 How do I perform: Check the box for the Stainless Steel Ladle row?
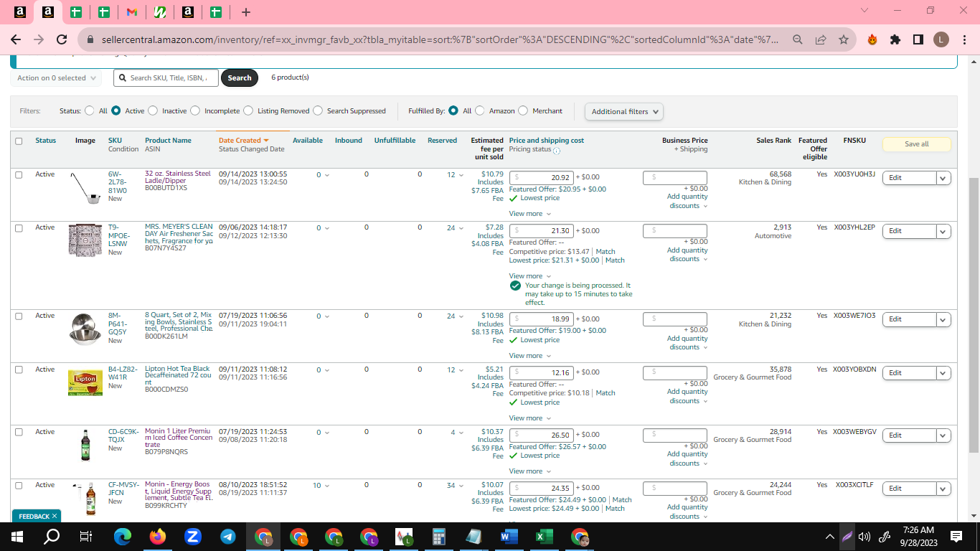[19, 174]
